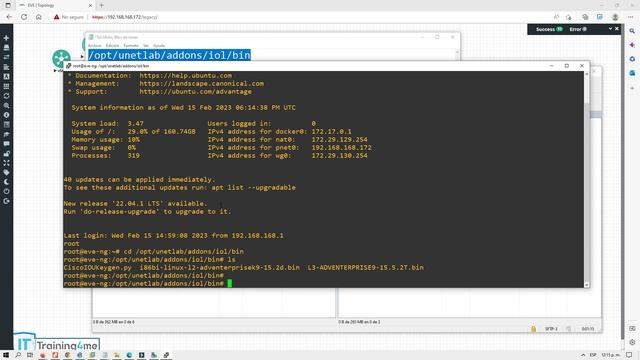Click the Not secure warning icon
The image size is (640, 360).
click(56, 17)
